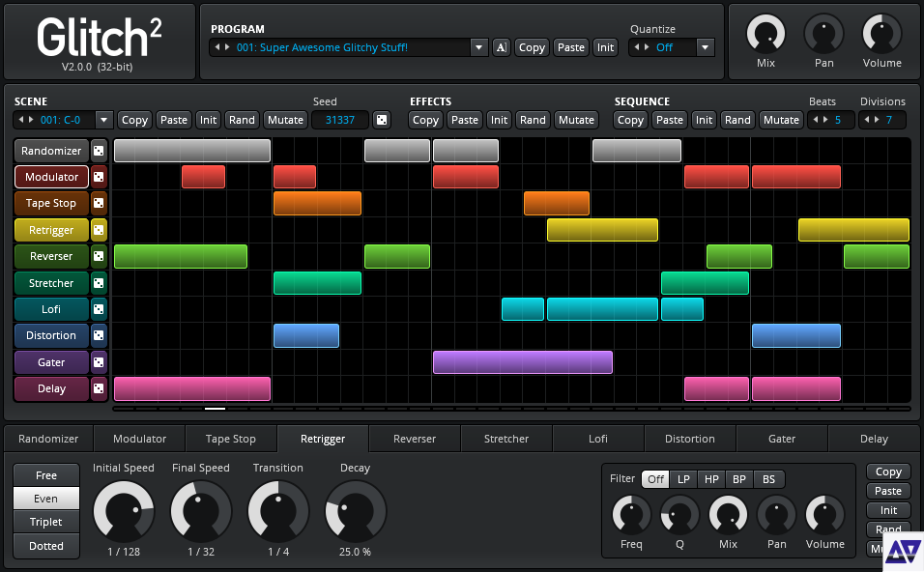Select the Stretcher lane button

pyautogui.click(x=51, y=283)
